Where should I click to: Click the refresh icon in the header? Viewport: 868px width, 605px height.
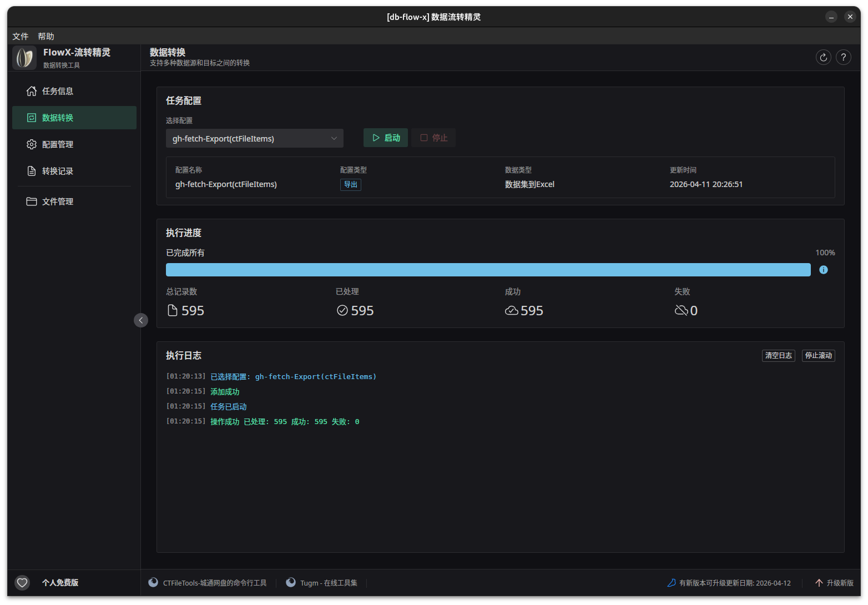point(823,57)
